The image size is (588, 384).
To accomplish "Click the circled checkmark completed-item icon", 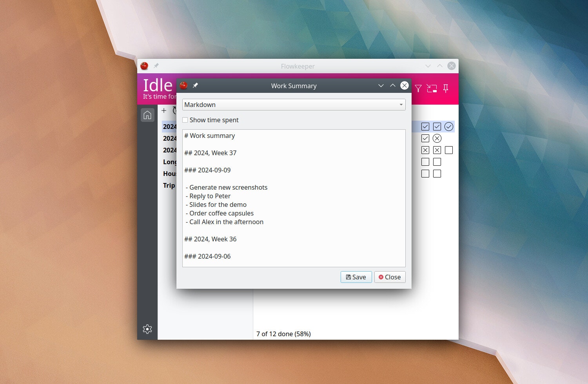I will coord(449,127).
